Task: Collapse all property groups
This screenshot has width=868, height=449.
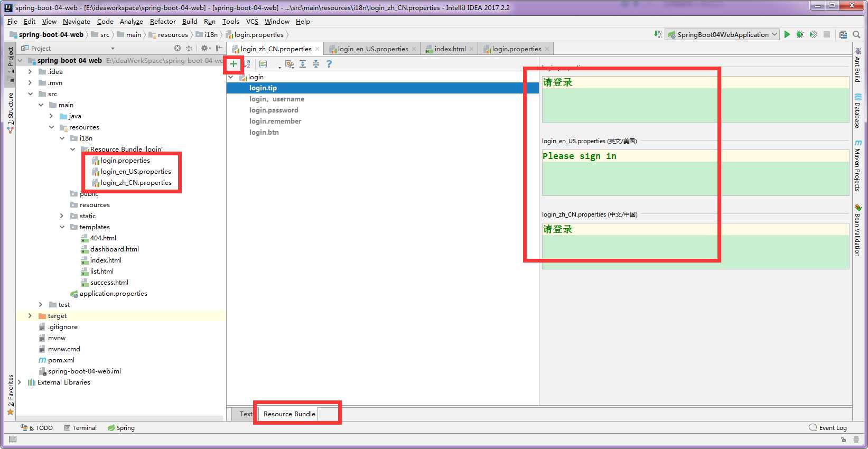Action: point(315,64)
